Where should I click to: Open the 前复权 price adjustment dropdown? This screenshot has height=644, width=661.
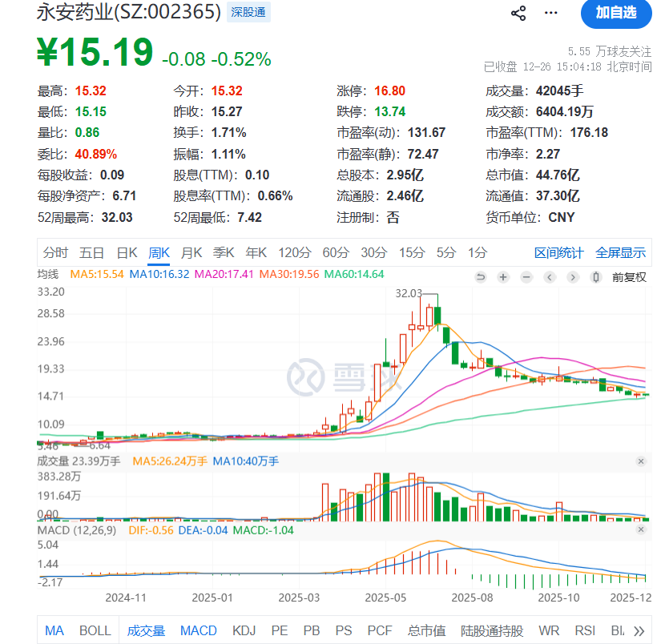click(630, 276)
